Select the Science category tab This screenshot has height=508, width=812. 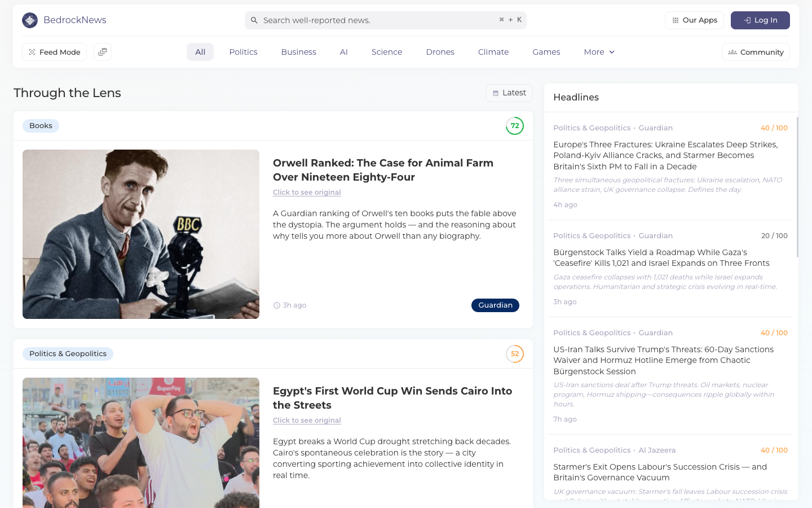(387, 52)
